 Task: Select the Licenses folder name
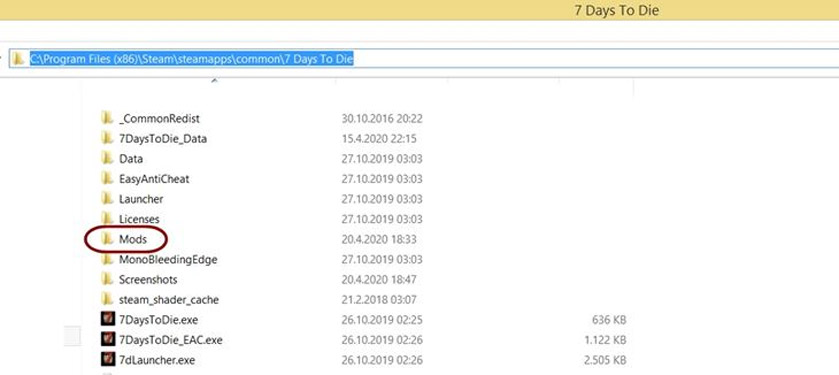pyautogui.click(x=139, y=219)
